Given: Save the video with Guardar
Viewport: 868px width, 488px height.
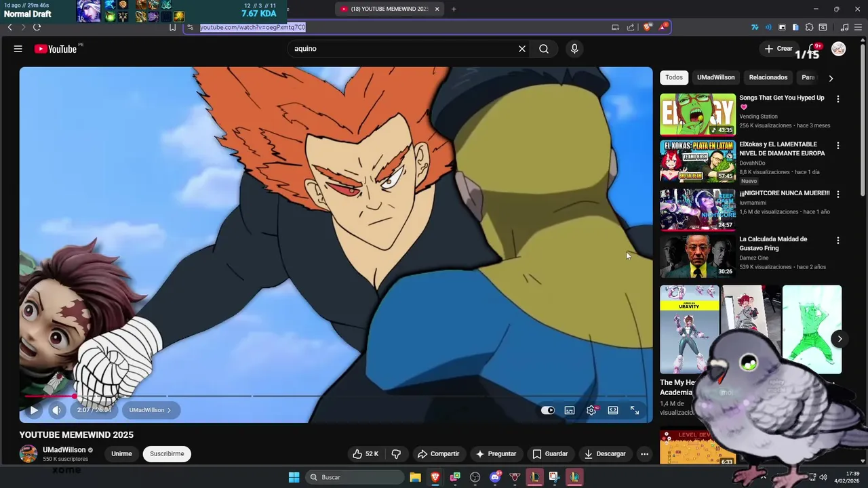Looking at the screenshot, I should pos(550,454).
